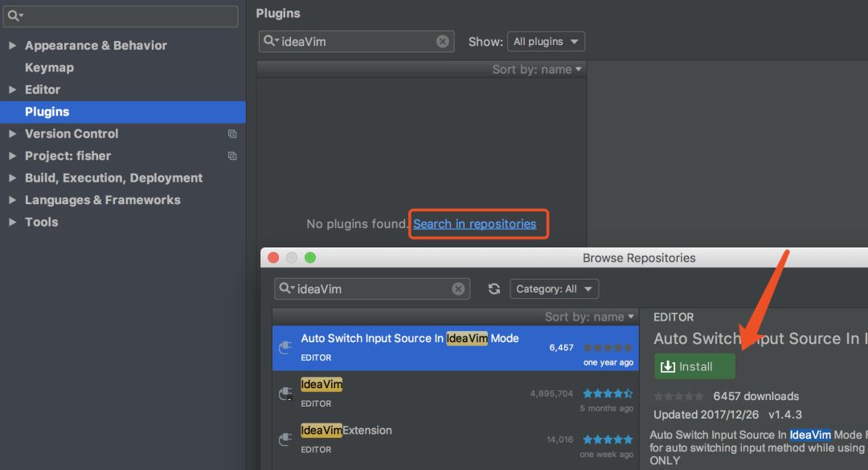Zoom the Browse Repositories window with green button

(310, 257)
